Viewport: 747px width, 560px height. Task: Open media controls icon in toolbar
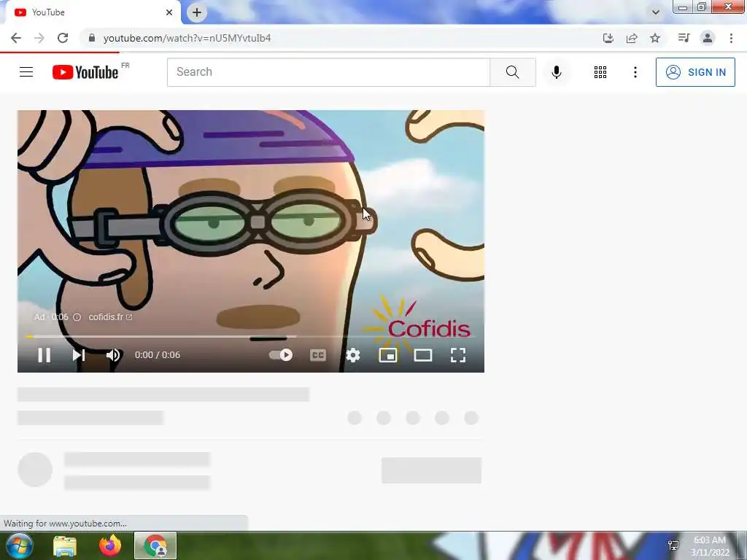pos(684,38)
